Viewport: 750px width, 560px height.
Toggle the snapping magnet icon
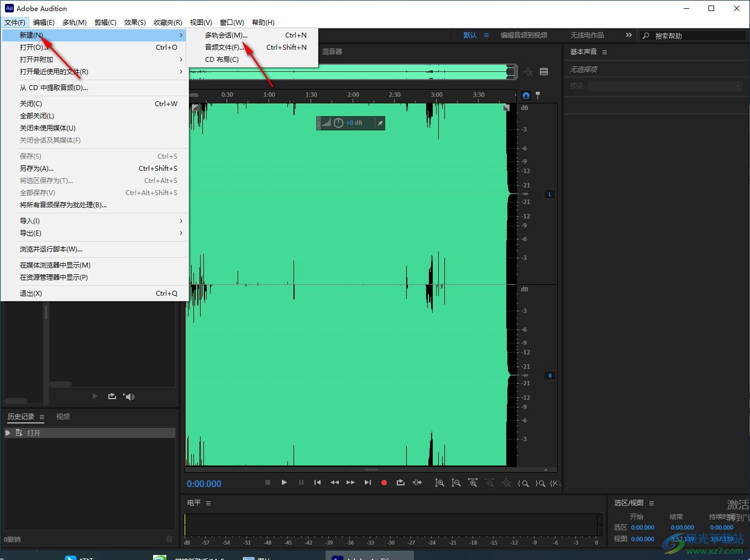click(x=526, y=96)
